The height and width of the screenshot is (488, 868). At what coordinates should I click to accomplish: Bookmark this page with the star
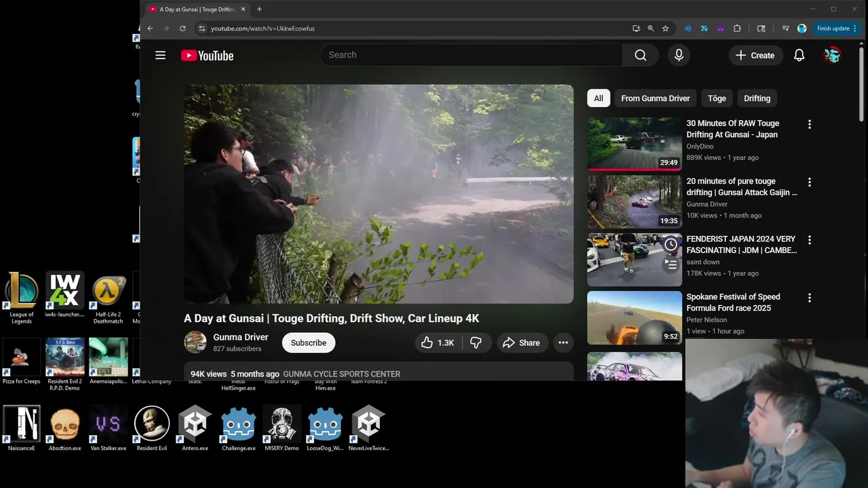click(x=665, y=28)
